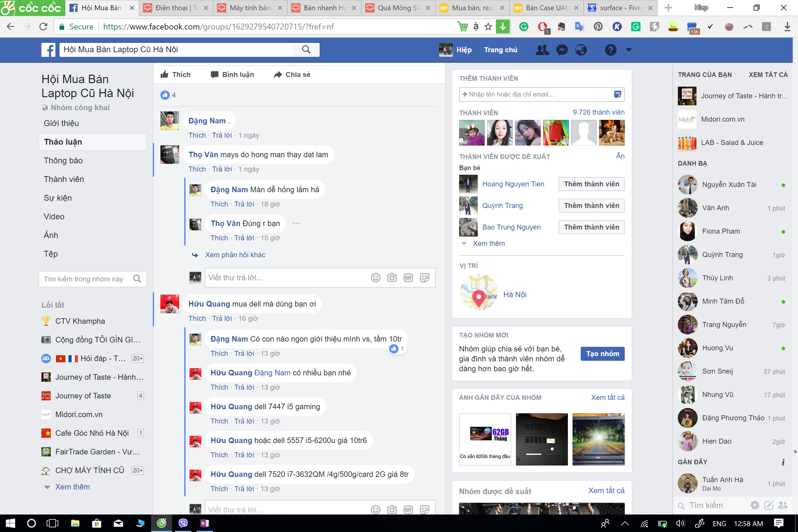Open options dots next to Thọ Văn reply
798x532 pixels.
click(296, 223)
